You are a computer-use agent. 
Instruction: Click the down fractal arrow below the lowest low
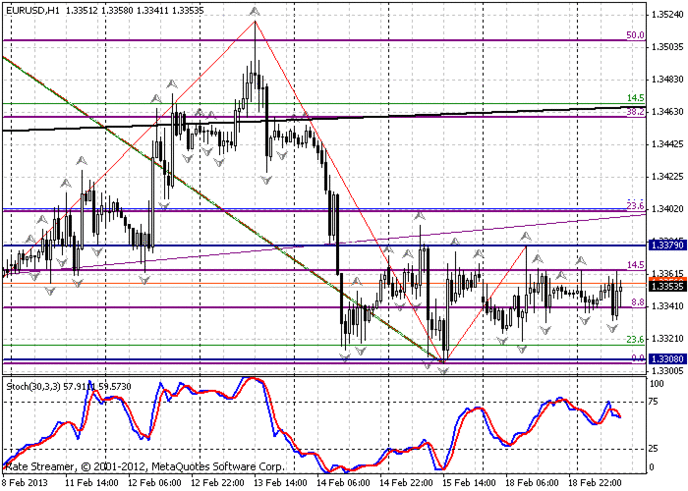click(444, 370)
